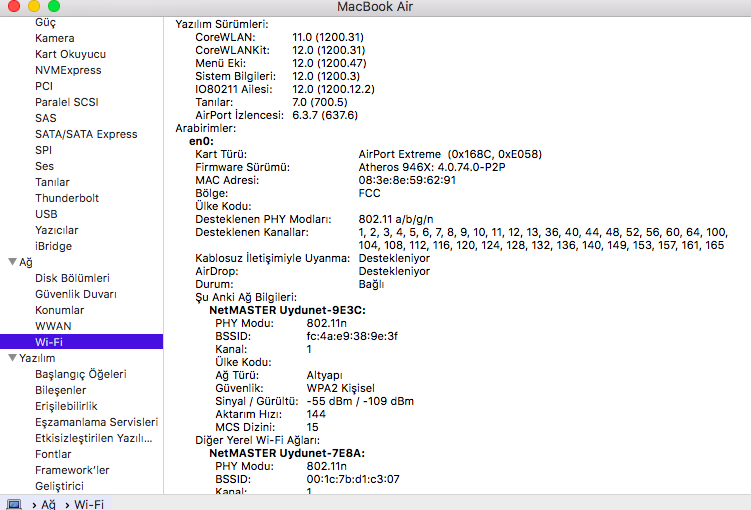The image size is (751, 510).
Task: Select Wi-Fi in the sidebar
Action: 49,342
